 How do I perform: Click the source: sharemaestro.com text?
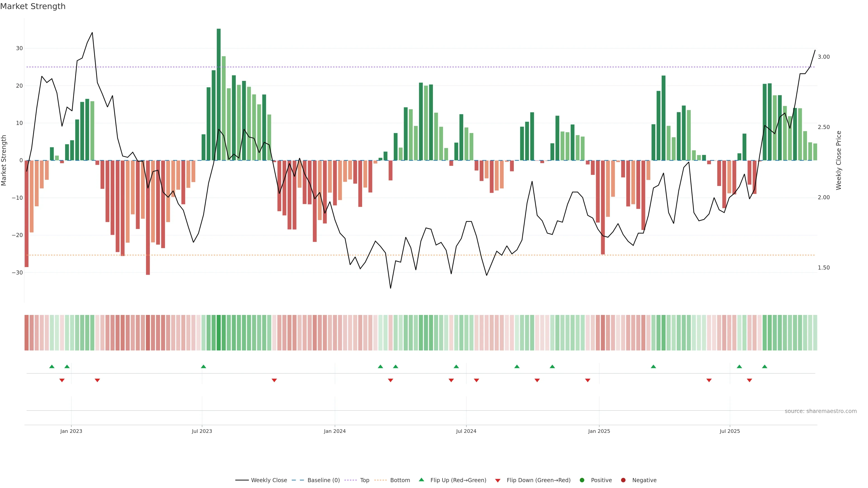[x=821, y=411]
